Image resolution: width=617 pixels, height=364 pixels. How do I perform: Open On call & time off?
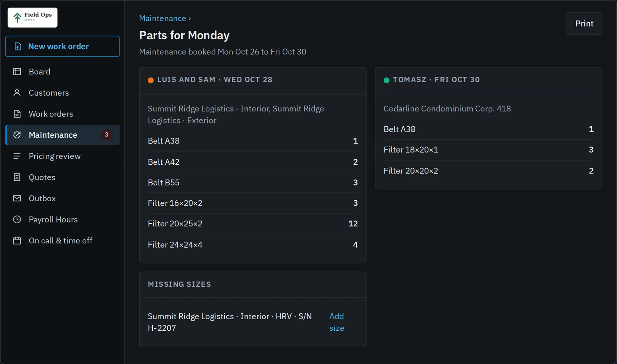(62, 241)
